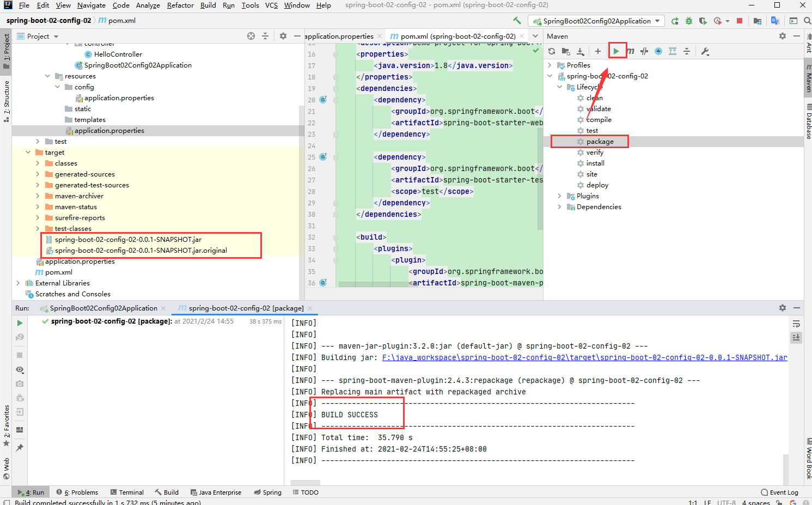Open the Navigate menu
812x505 pixels.
(91, 5)
